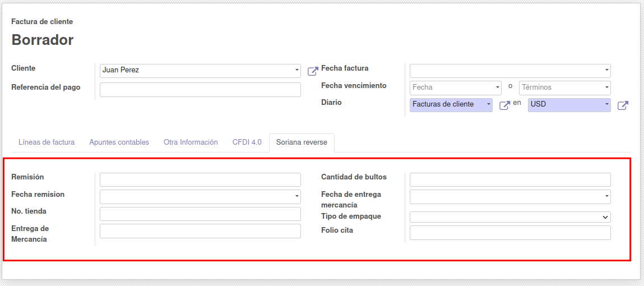
Task: Go to the Otra Información tab
Action: click(x=191, y=142)
